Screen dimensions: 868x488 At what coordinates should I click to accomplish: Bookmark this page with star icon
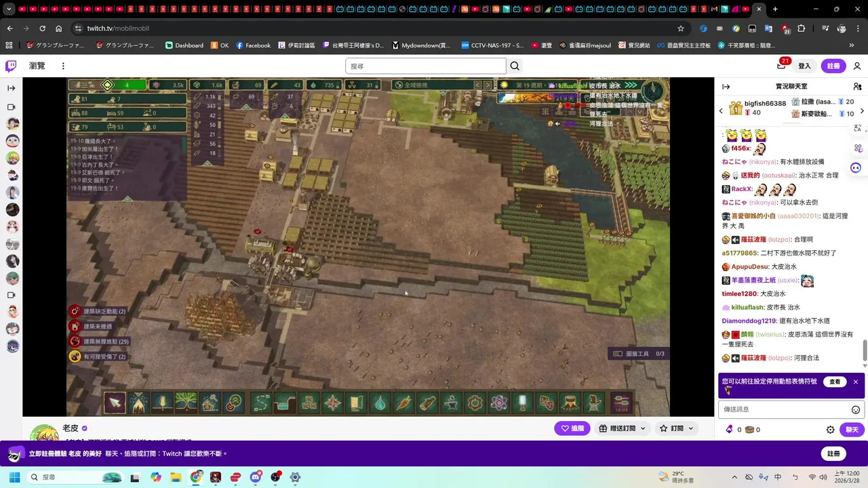pyautogui.click(x=681, y=28)
